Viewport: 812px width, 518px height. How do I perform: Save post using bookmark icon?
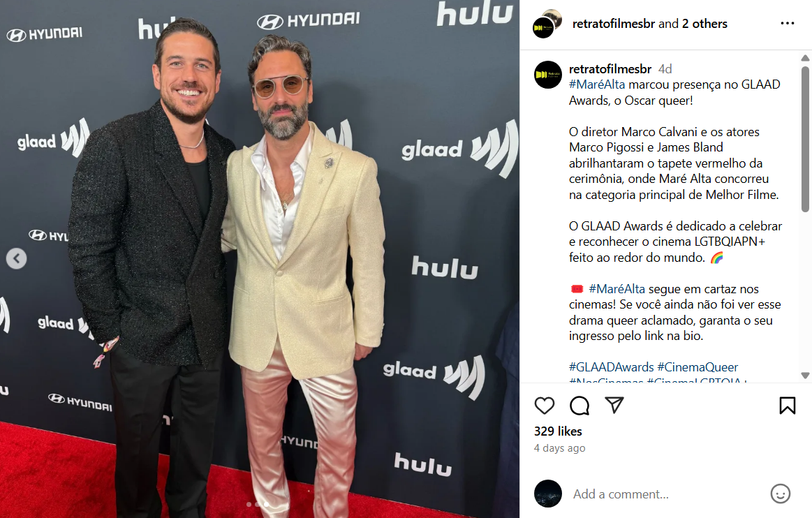[x=787, y=406]
